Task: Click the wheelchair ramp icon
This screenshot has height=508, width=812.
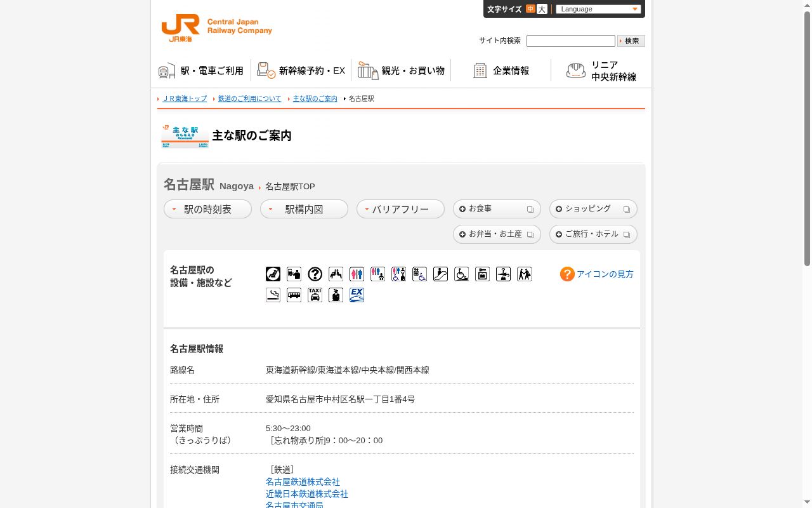Action: pyautogui.click(x=461, y=274)
